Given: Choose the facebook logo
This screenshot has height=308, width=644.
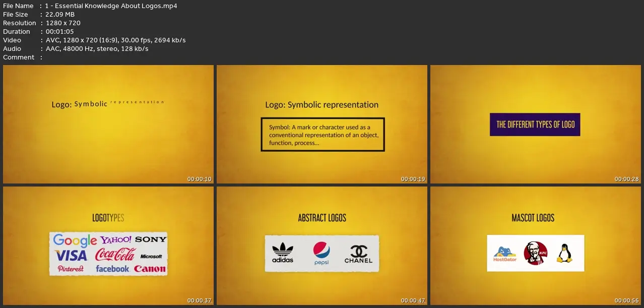Looking at the screenshot, I should [112, 269].
